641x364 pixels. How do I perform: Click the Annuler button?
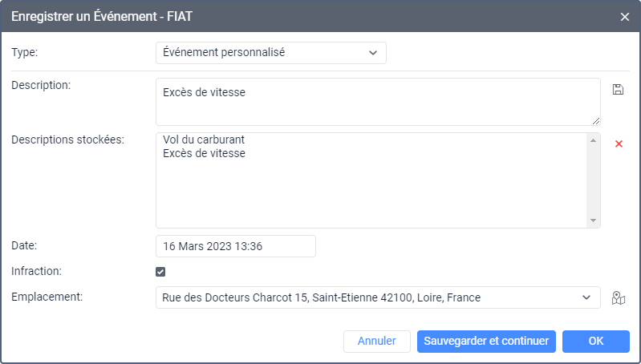[x=376, y=341]
